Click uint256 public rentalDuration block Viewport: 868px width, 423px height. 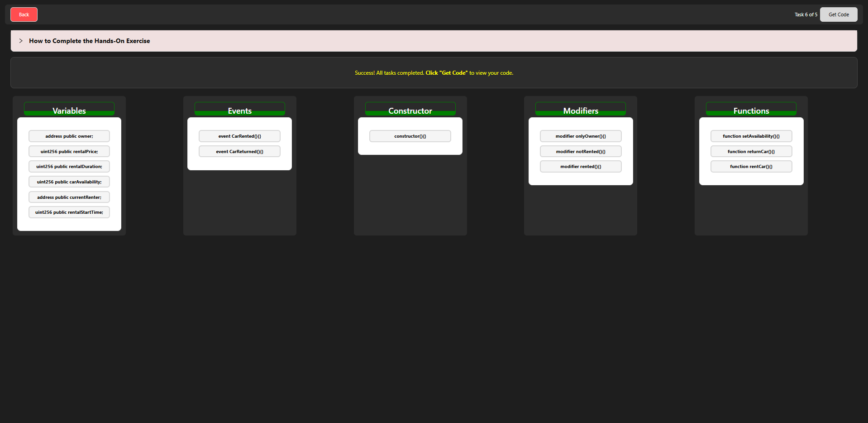(69, 167)
